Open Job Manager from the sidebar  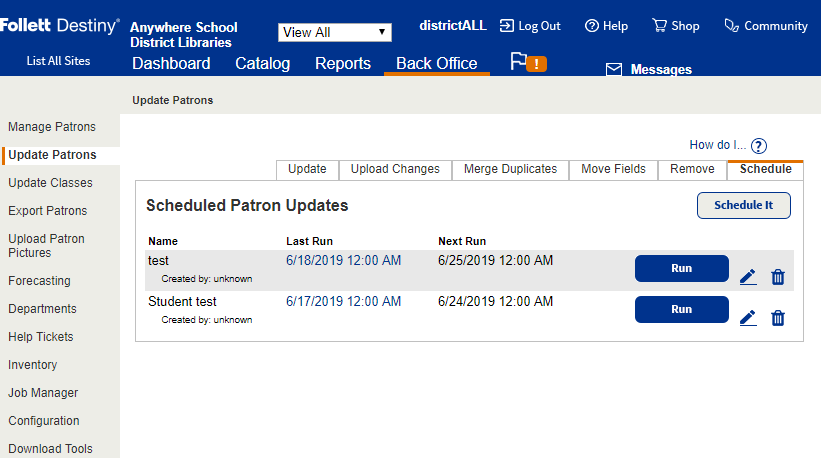pyautogui.click(x=43, y=393)
